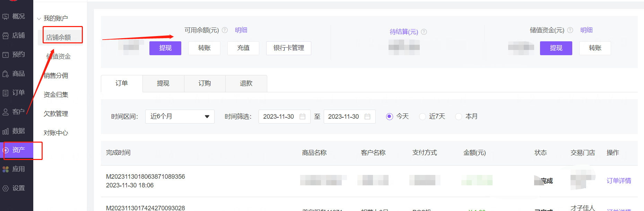Image resolution: width=644 pixels, height=211 pixels.
Task: Select the 今天 radio button
Action: (x=389, y=117)
